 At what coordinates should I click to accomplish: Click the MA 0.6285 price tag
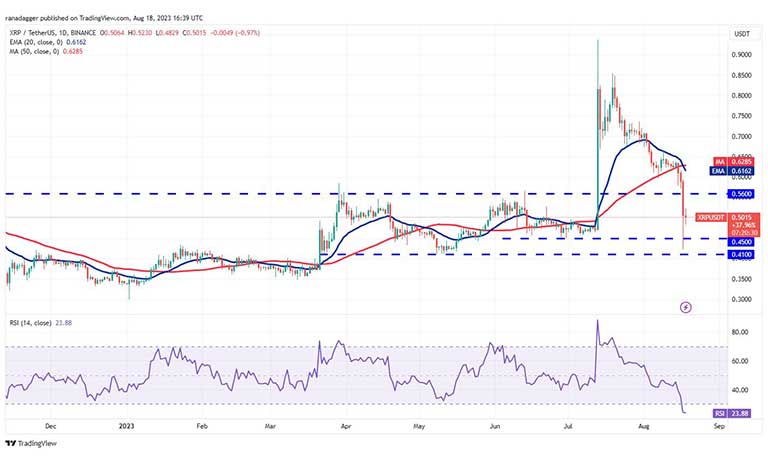[734, 162]
